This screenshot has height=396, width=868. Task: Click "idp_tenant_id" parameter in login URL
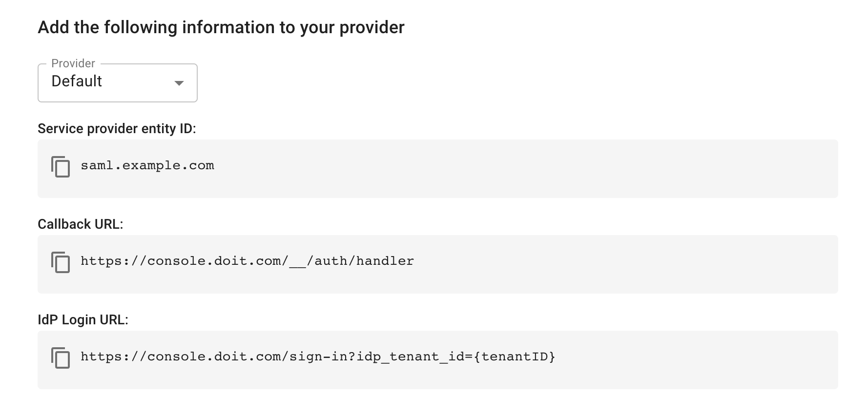(x=411, y=357)
